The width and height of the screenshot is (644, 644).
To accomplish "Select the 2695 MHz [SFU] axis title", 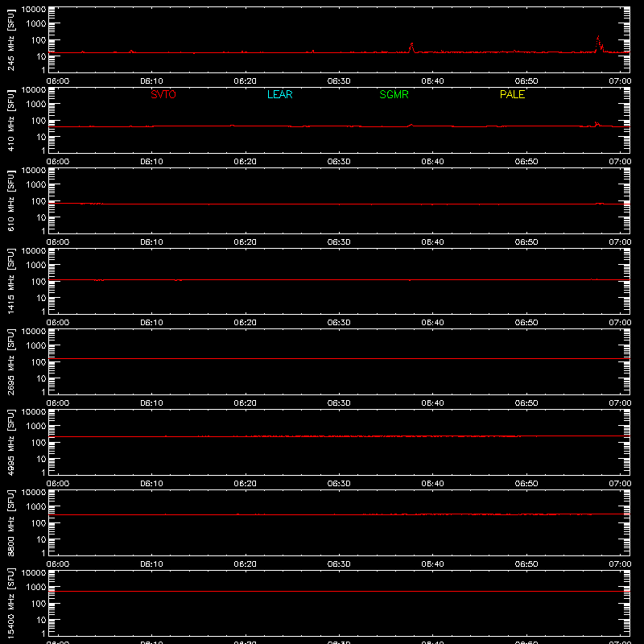I will click(10, 361).
